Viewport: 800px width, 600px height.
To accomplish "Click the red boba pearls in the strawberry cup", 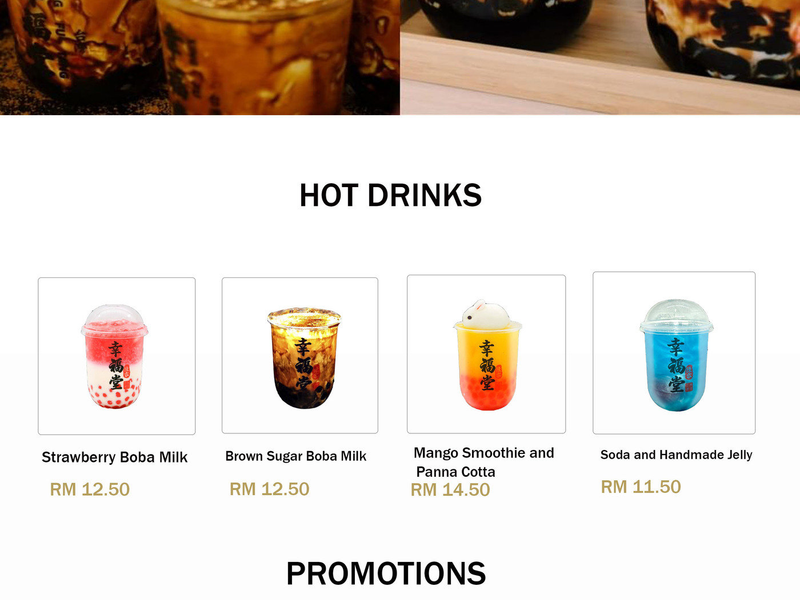I will [x=114, y=395].
